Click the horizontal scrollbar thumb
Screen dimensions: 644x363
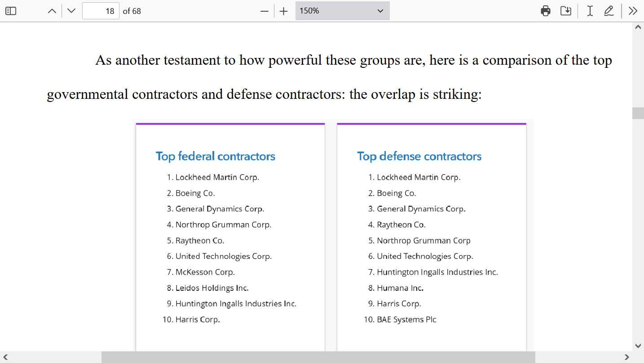point(318,357)
